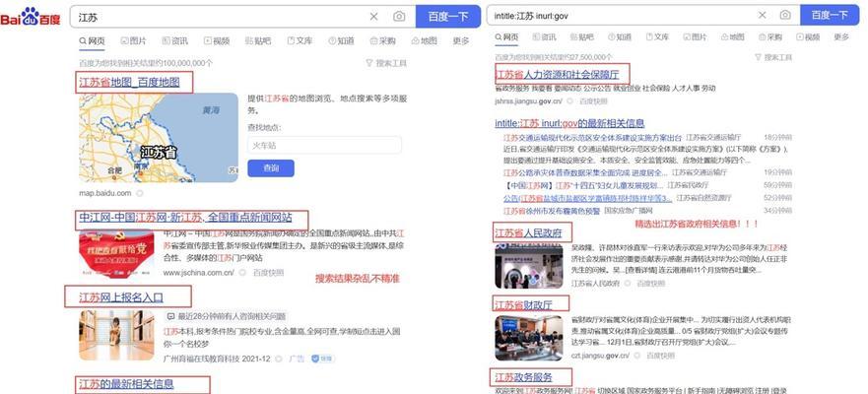Open intitle:江苏 inurl:gov的最新相关信息 link

click(x=569, y=123)
